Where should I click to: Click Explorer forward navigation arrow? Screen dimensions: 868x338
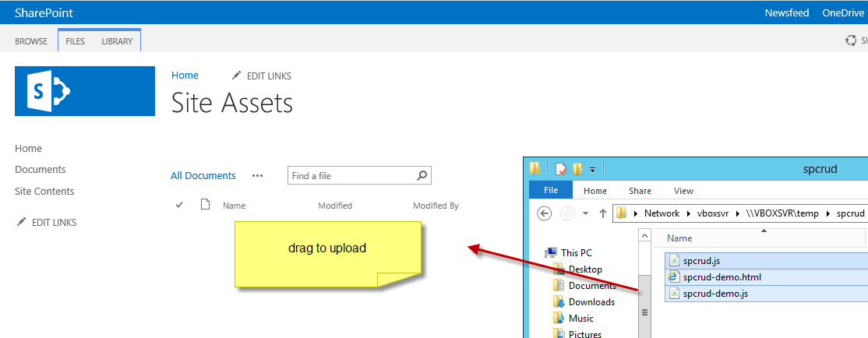[566, 213]
